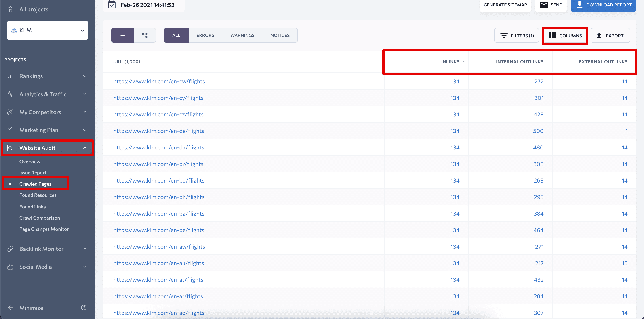644x319 pixels.
Task: Open the Overview submenu item
Action: click(x=30, y=162)
